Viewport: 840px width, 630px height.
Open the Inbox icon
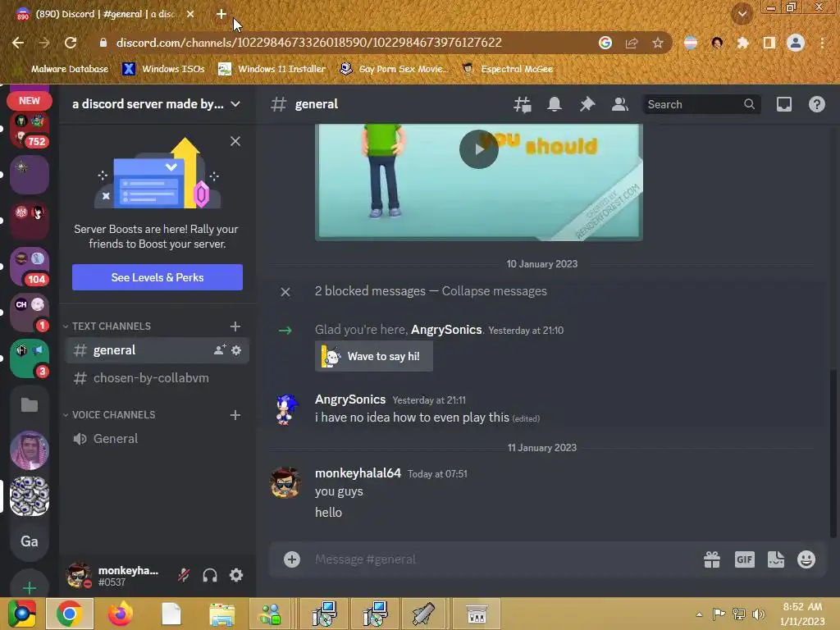click(783, 104)
